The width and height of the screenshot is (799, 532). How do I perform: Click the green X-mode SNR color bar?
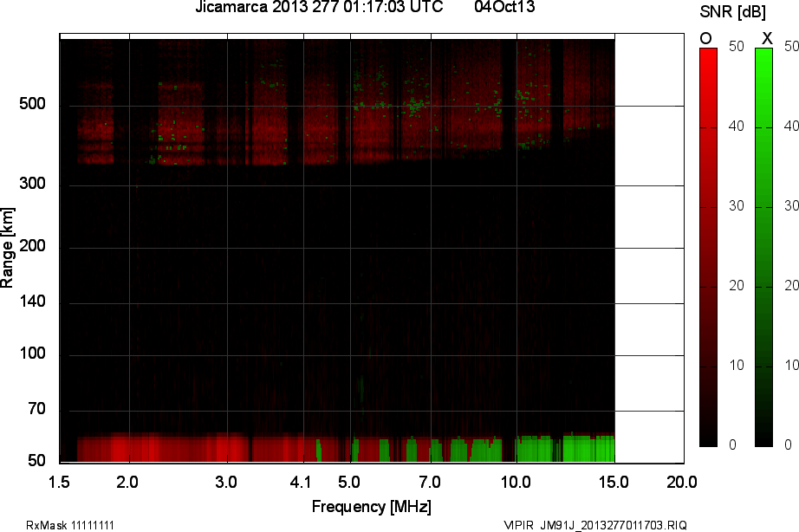click(763, 247)
